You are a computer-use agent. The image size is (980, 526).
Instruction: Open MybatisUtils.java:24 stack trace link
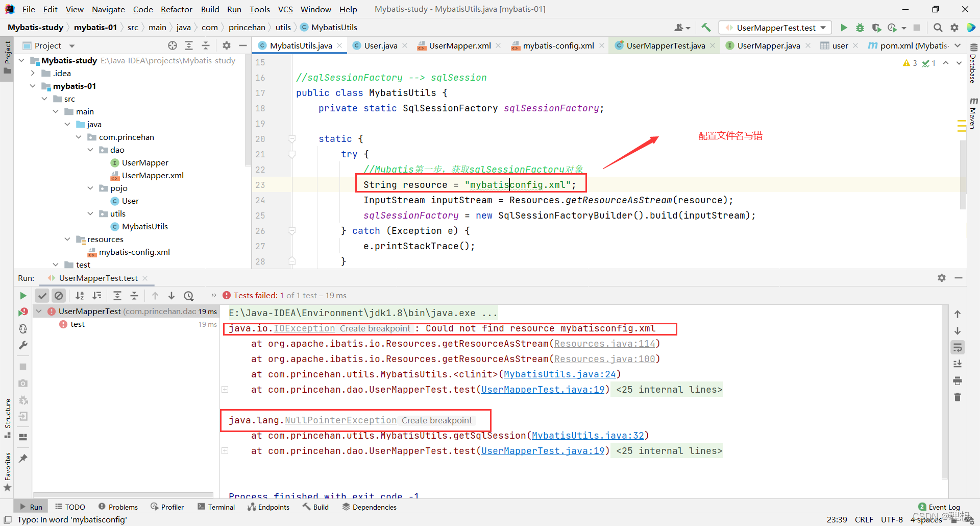560,374
